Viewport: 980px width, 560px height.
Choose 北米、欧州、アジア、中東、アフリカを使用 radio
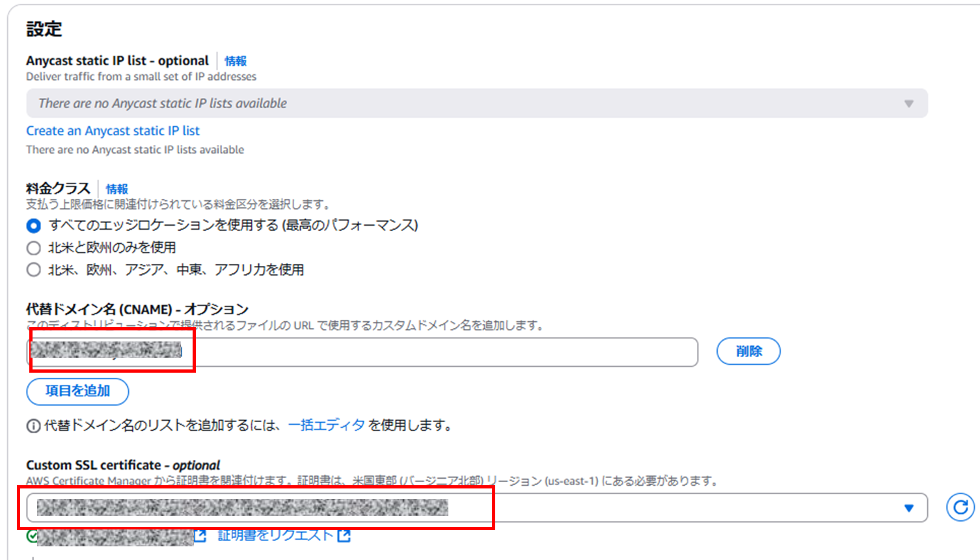coord(34,269)
